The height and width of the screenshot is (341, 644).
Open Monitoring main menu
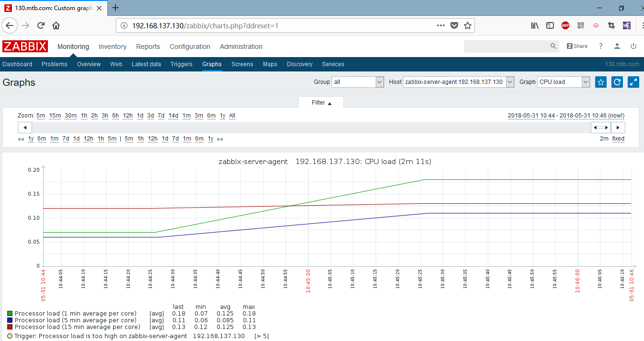coord(73,47)
